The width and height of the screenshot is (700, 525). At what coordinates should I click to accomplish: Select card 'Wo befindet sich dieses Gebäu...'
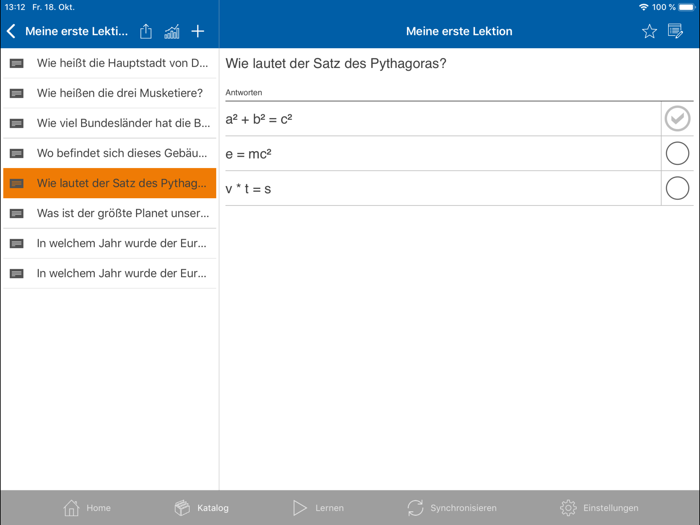click(x=110, y=153)
